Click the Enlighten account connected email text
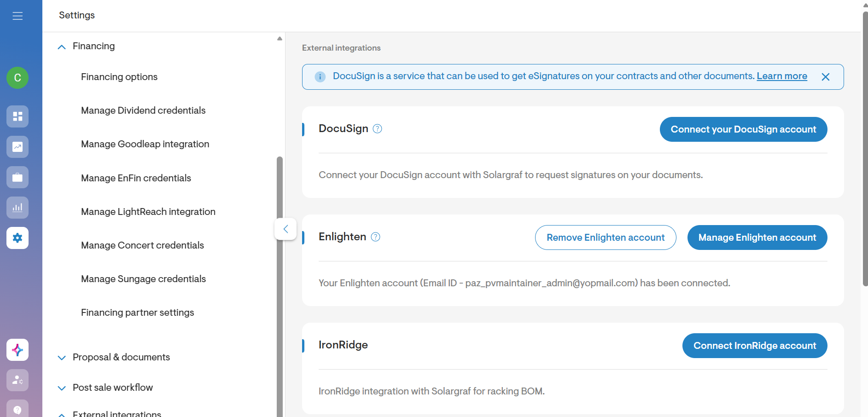The width and height of the screenshot is (868, 417). [524, 283]
